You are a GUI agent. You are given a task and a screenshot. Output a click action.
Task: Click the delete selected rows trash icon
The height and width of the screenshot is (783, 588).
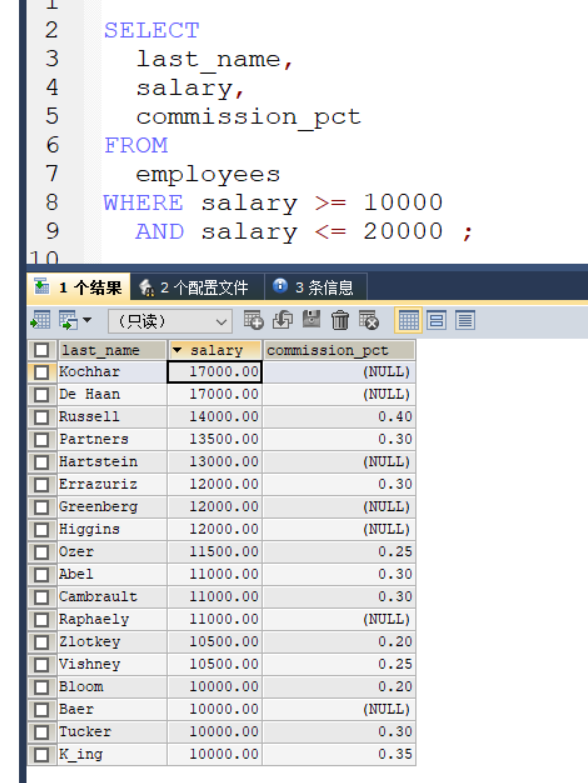(x=340, y=320)
